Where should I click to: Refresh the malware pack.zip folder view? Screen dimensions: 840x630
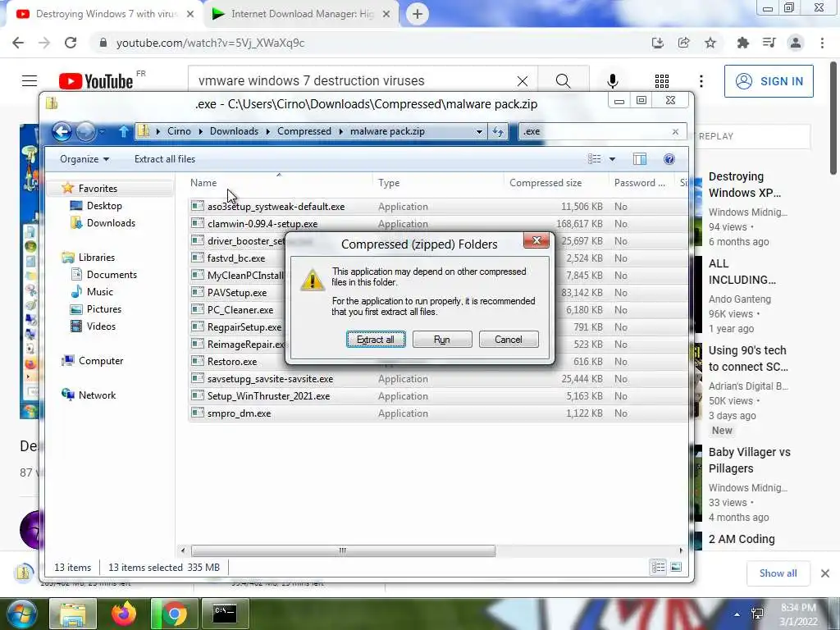coord(498,131)
